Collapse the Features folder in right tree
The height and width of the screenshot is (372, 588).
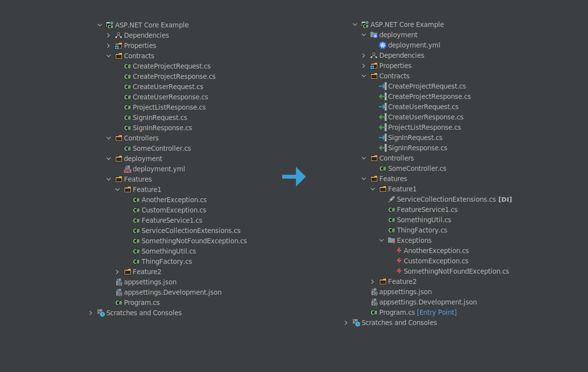pos(364,179)
